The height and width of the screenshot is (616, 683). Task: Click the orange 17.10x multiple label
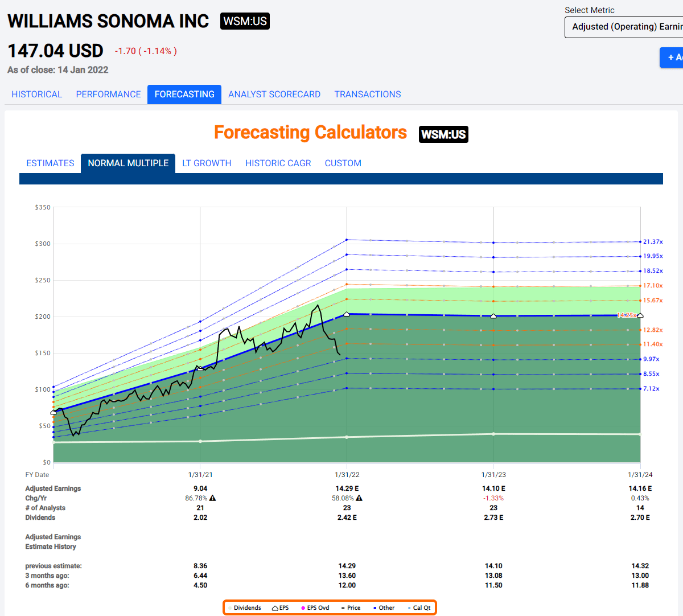pyautogui.click(x=653, y=286)
